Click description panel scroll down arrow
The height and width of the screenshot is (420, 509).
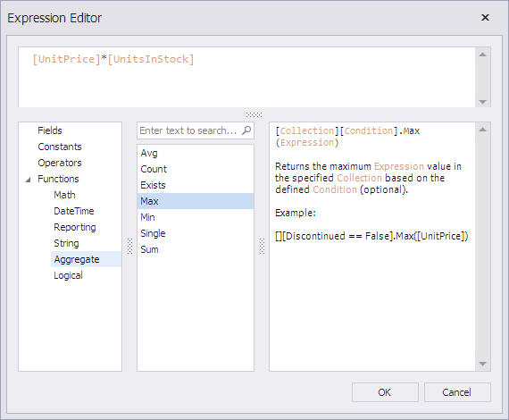tap(483, 364)
